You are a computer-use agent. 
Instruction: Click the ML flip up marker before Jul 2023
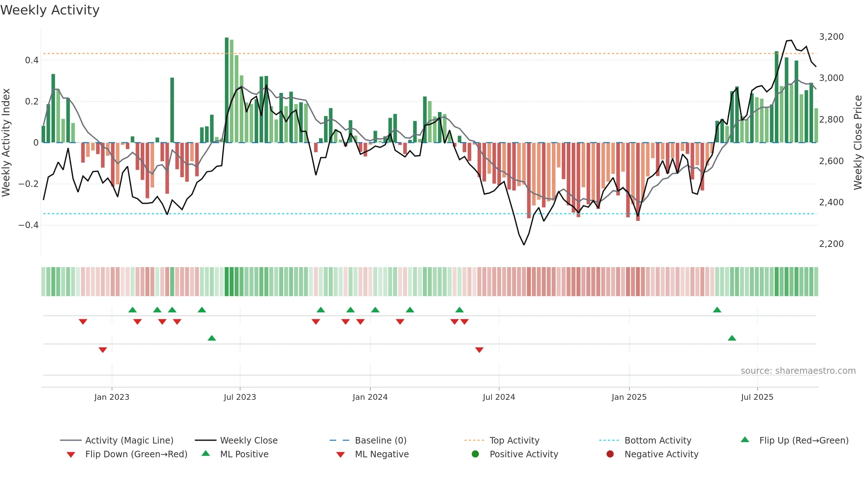tap(212, 338)
